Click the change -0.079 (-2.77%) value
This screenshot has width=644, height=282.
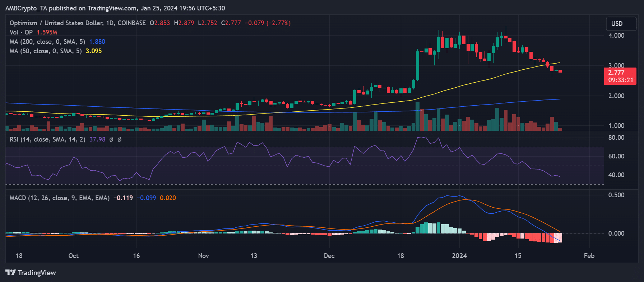(x=268, y=23)
